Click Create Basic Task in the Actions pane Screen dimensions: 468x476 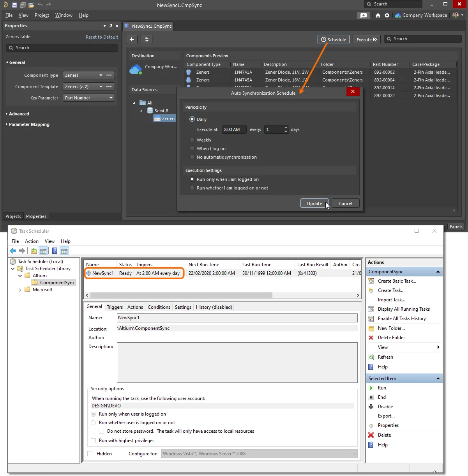coord(397,281)
